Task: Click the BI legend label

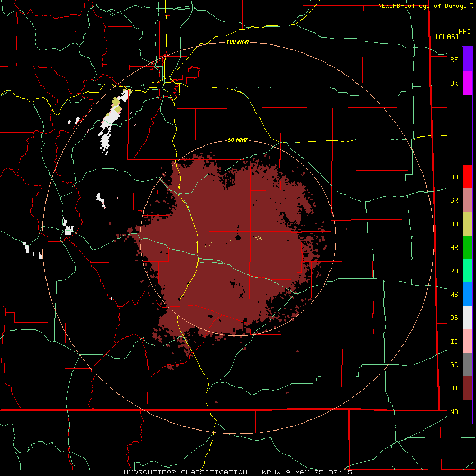Action: point(454,388)
